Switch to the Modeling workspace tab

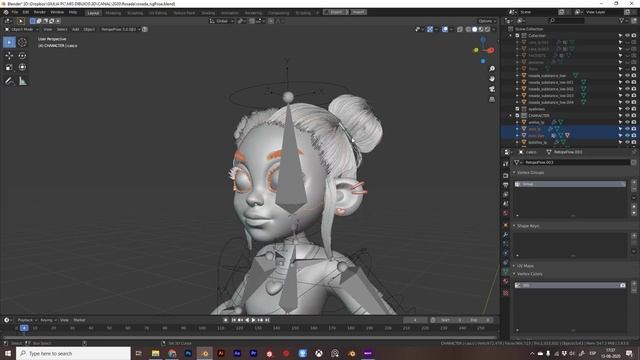pyautogui.click(x=113, y=13)
